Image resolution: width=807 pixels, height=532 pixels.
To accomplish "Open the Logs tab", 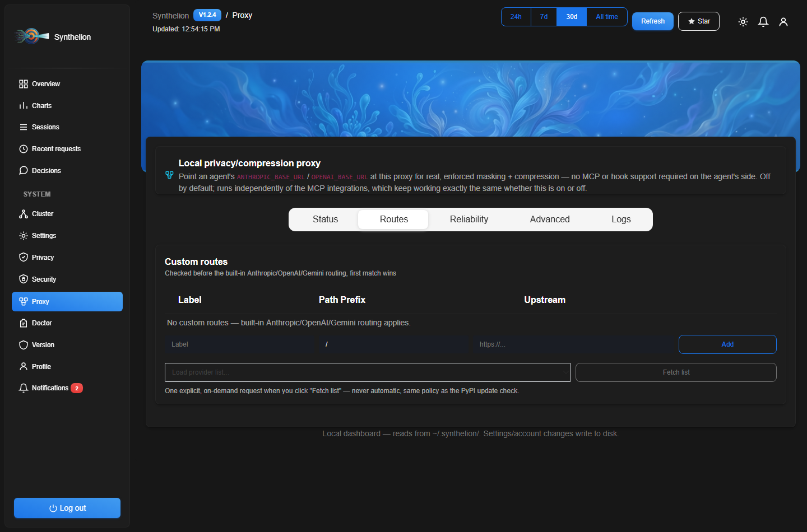I will (x=621, y=220).
